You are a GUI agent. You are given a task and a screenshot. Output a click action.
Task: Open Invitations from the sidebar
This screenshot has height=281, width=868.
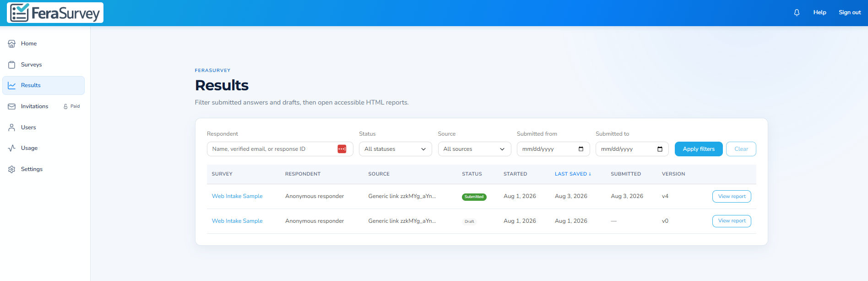point(43,106)
